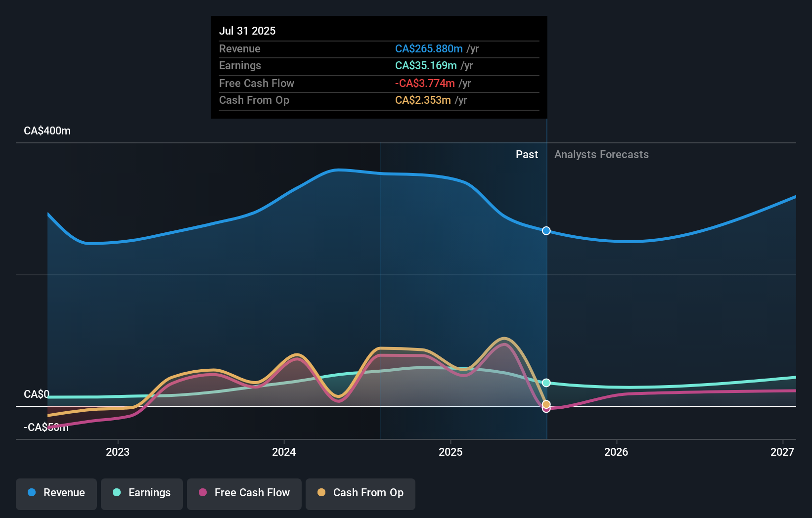Click the 2026 x-axis label
The width and height of the screenshot is (812, 518).
[616, 452]
